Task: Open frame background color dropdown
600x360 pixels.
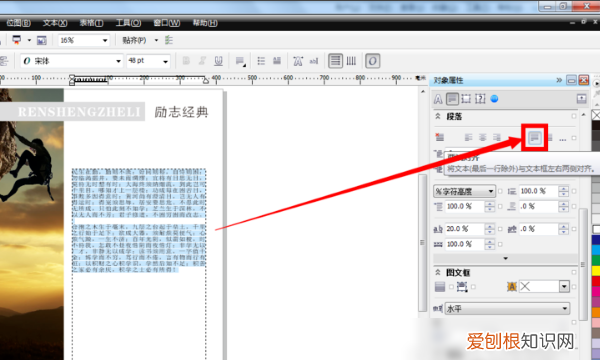Action: tap(564, 287)
